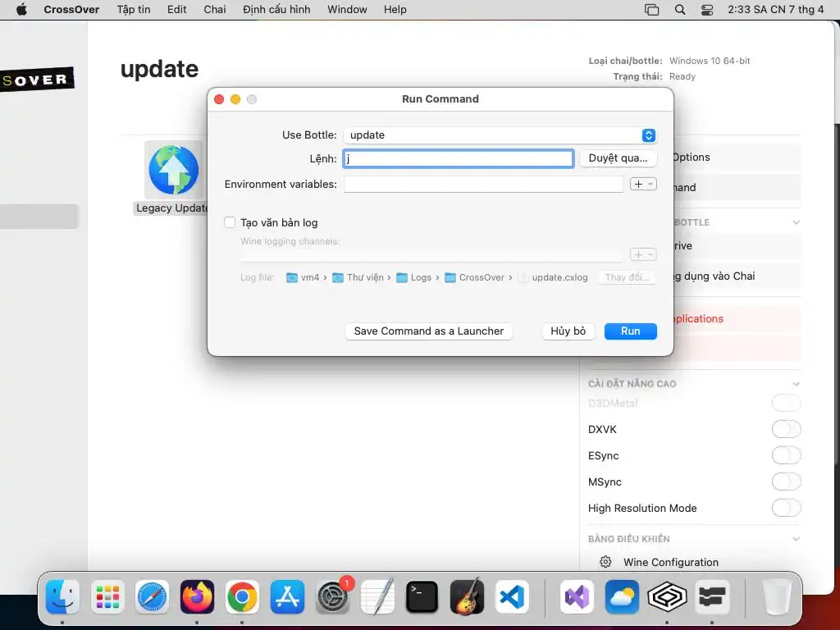The height and width of the screenshot is (630, 840).
Task: Toggle High Resolution Mode switch
Action: click(787, 508)
